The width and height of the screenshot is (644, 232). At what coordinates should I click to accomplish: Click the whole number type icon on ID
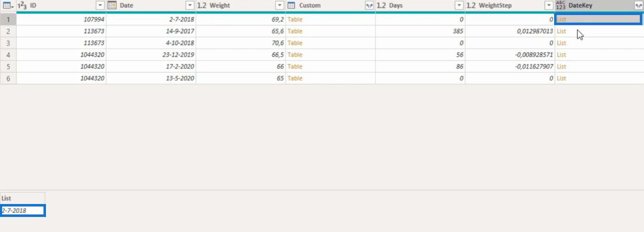(x=22, y=5)
